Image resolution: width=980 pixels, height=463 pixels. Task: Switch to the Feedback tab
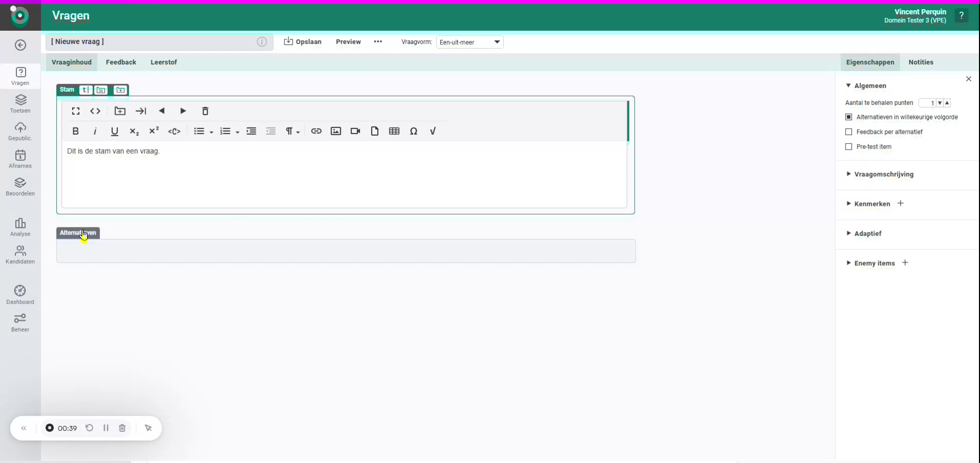click(x=121, y=62)
